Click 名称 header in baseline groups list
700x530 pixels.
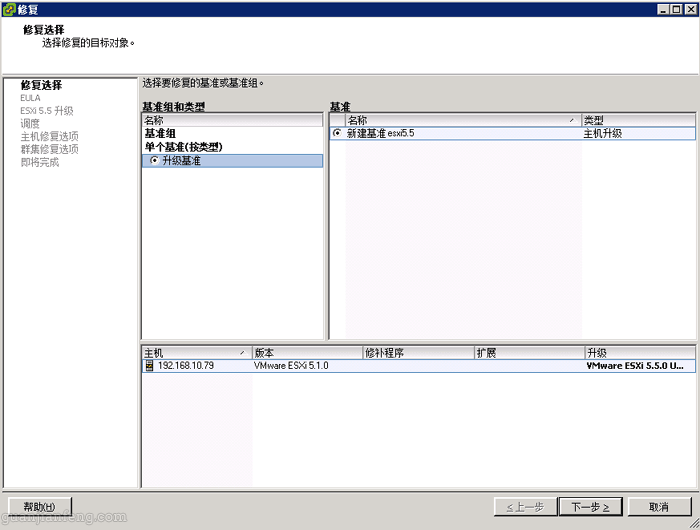[x=232, y=120]
